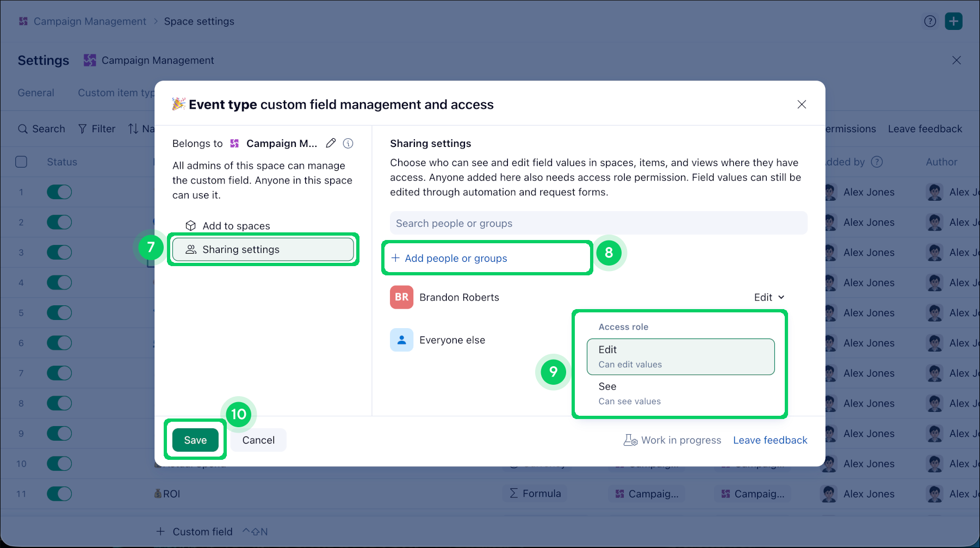Toggle the status switch in row 2
The width and height of the screenshot is (980, 548).
(59, 222)
